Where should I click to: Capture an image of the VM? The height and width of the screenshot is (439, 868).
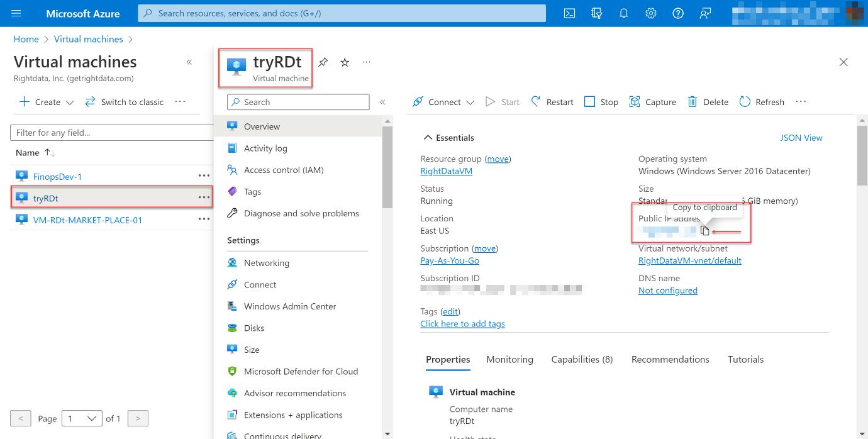[x=652, y=101]
